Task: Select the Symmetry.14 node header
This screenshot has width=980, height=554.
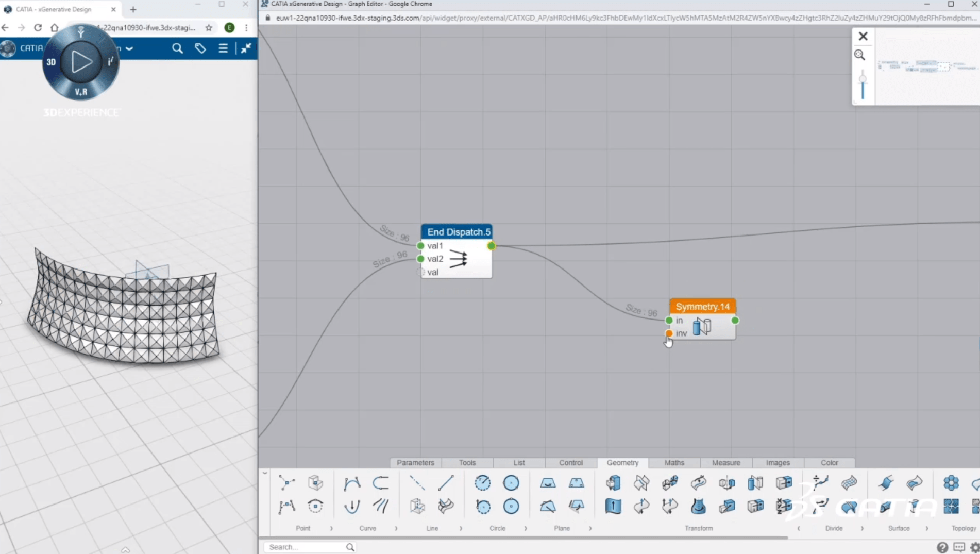Action: pos(703,307)
